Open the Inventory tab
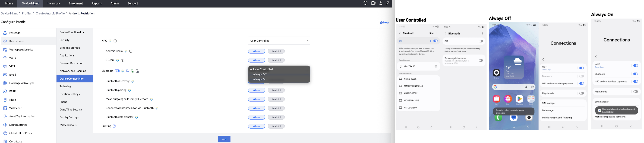644x143 pixels. click(x=54, y=4)
